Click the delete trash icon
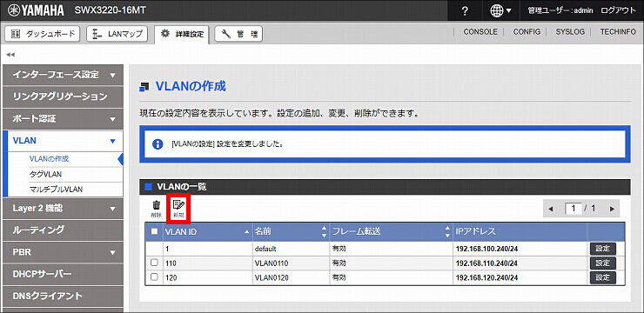 [157, 209]
